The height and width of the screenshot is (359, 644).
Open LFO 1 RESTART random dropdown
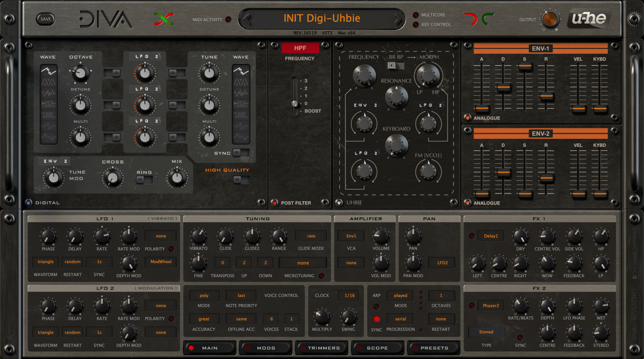[x=73, y=262]
